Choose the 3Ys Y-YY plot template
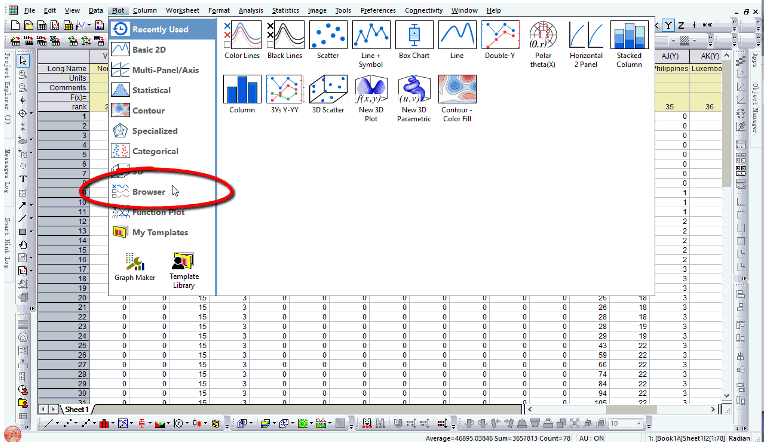Viewport: 769px width, 442px height. pos(285,94)
